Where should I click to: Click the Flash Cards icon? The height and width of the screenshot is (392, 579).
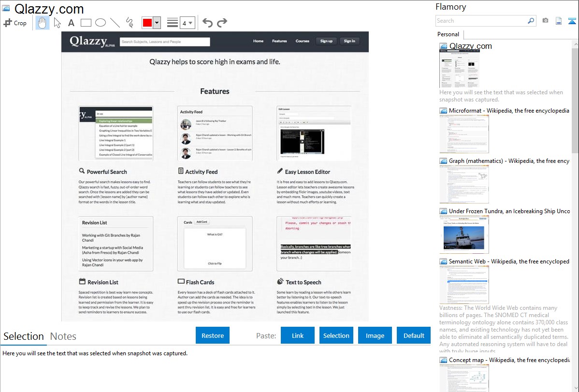click(x=181, y=281)
